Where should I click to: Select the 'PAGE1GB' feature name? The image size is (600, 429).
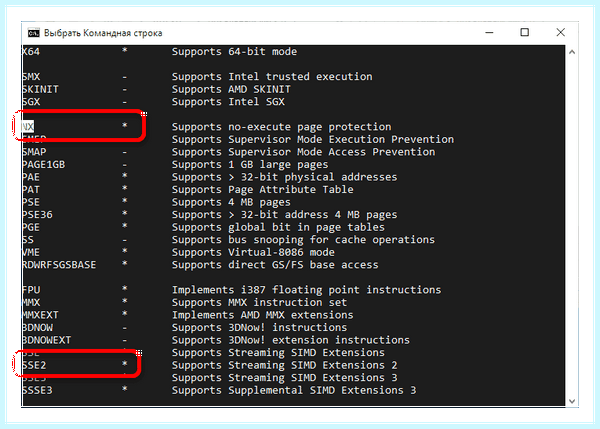coord(43,165)
